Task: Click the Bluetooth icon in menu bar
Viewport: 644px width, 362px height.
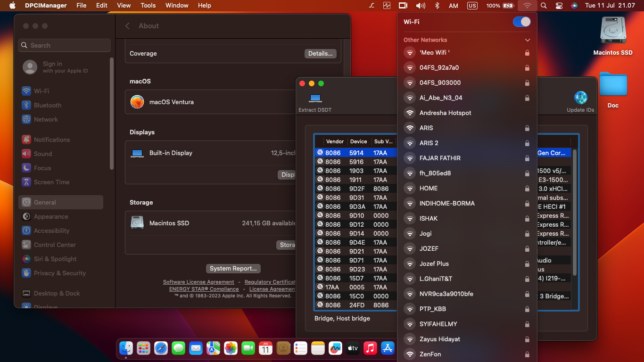Action: 437,6
